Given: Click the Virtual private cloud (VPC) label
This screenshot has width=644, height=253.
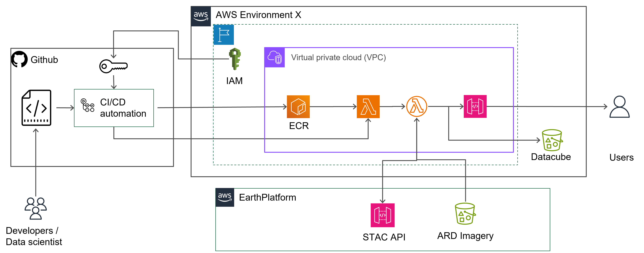Looking at the screenshot, I should pyautogui.click(x=339, y=57).
